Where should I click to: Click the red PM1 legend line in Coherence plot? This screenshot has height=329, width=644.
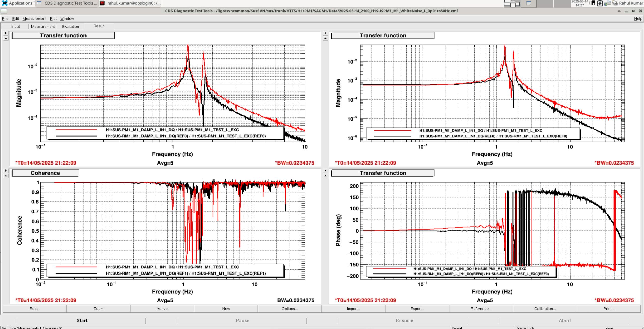pyautogui.click(x=76, y=267)
